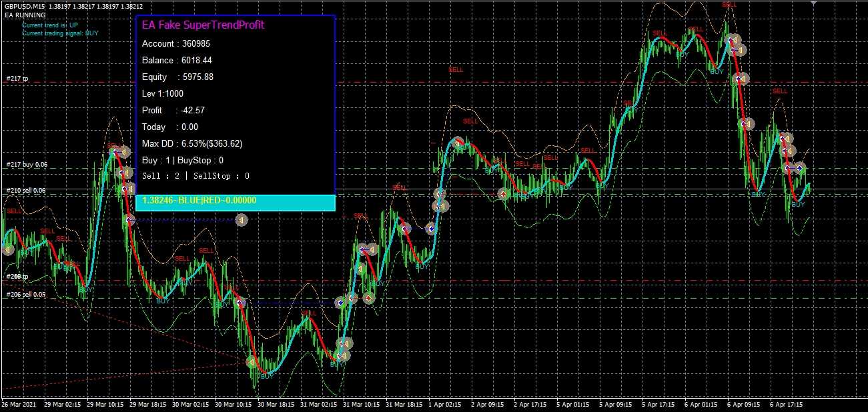868x412 pixels.
Task: Select the Balance 6018.44 row
Action: (177, 61)
